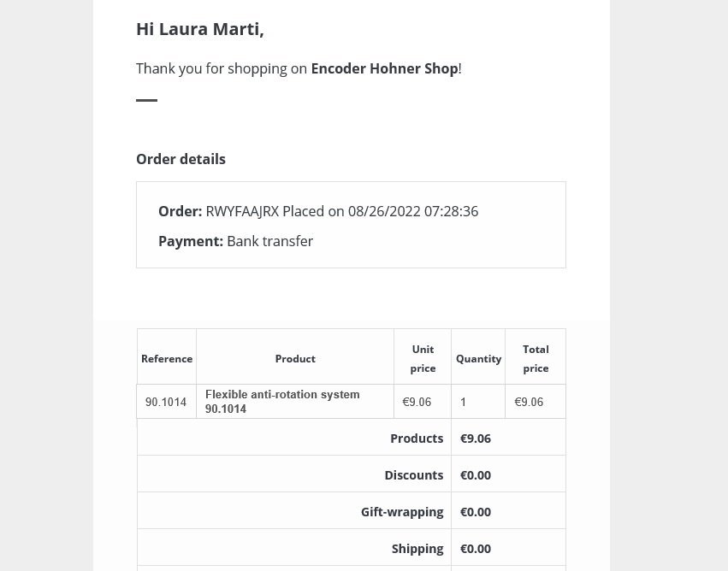Image resolution: width=728 pixels, height=571 pixels.
Task: Click the 'Shipping' row label
Action: pyautogui.click(x=417, y=549)
